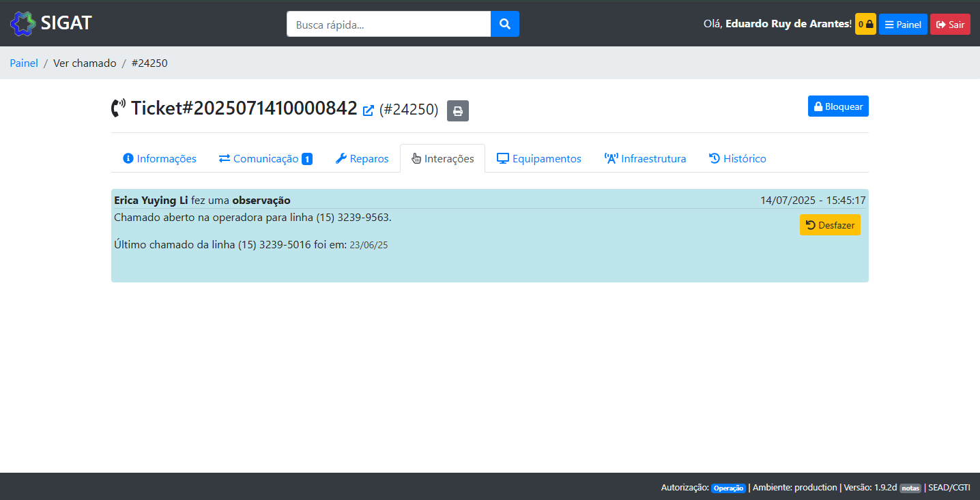This screenshot has height=500, width=980.
Task: Click the printer icon button
Action: point(458,111)
